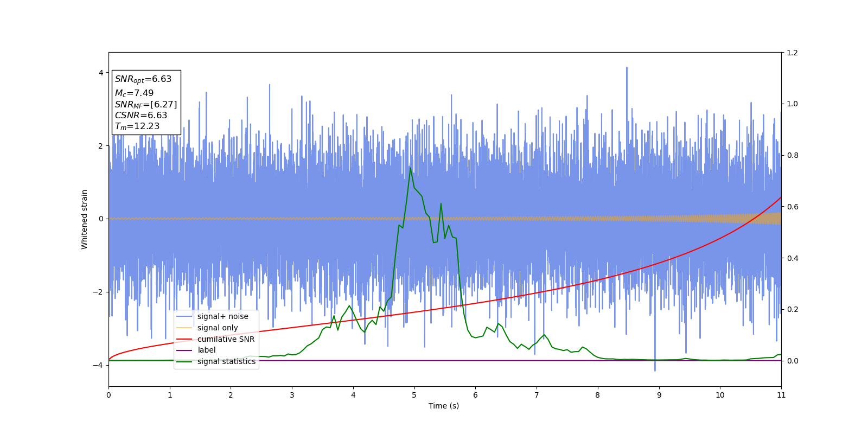The width and height of the screenshot is (868, 434).
Task: Click the 'label' legend entry
Action: coord(196,350)
